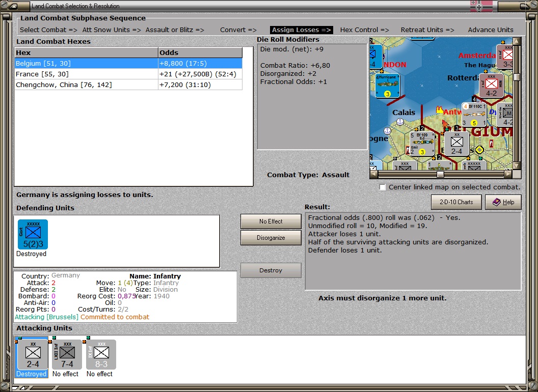Click the fire marker near Antwerp
The width and height of the screenshot is (538, 392).
(439, 110)
